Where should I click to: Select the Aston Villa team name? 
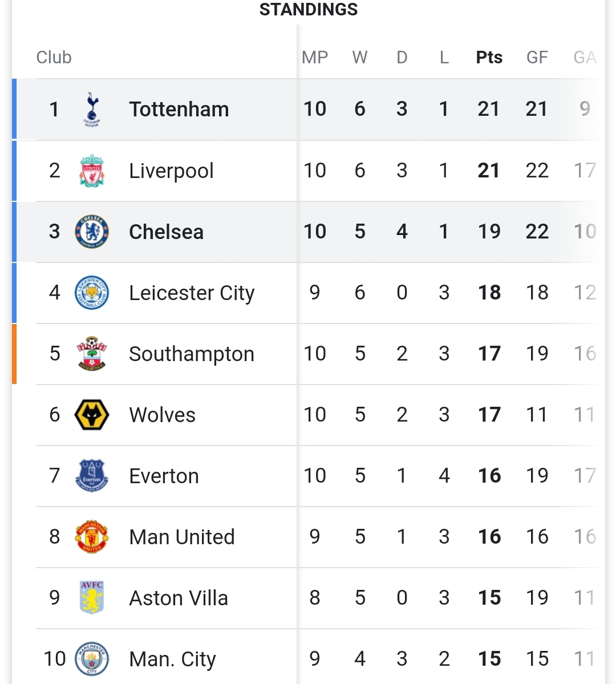click(x=179, y=598)
